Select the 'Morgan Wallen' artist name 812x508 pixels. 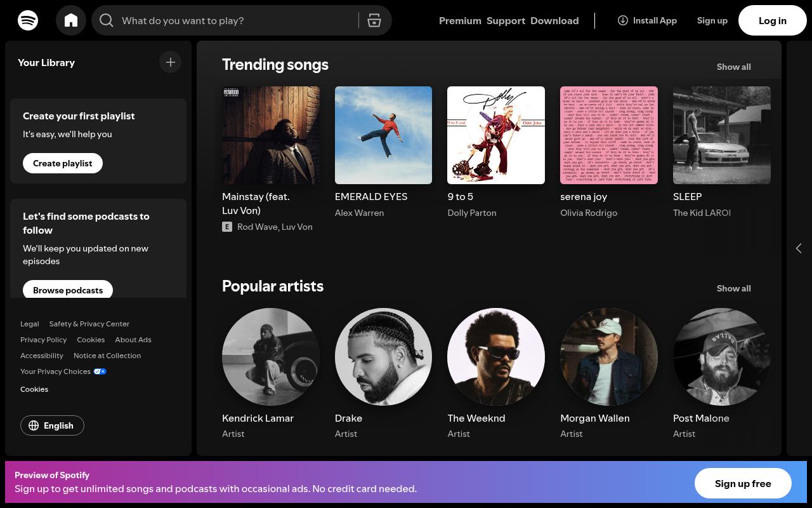point(595,418)
